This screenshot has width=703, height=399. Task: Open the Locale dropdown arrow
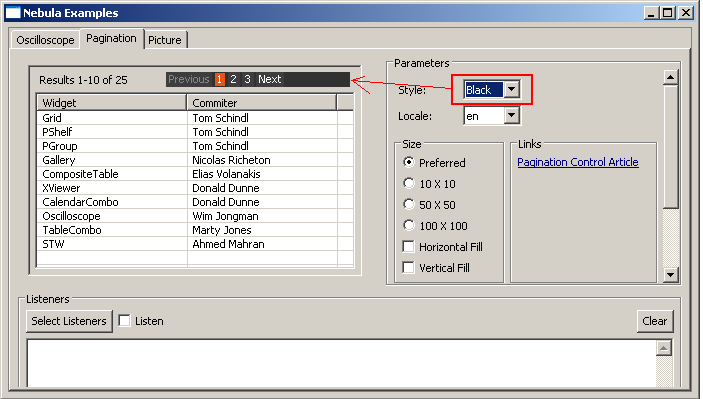512,116
